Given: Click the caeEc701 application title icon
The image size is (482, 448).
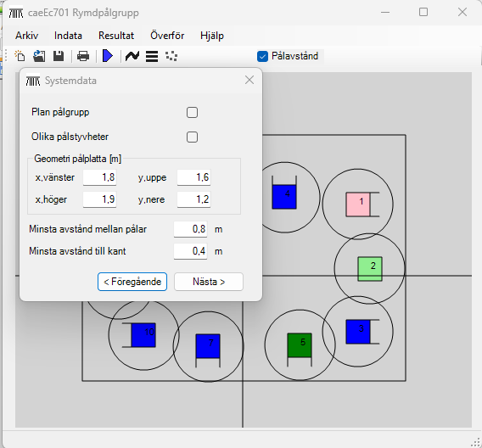Looking at the screenshot, I should [16, 13].
